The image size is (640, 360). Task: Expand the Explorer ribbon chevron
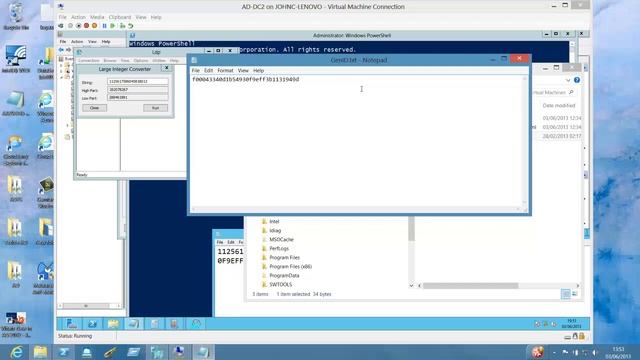(x=568, y=80)
